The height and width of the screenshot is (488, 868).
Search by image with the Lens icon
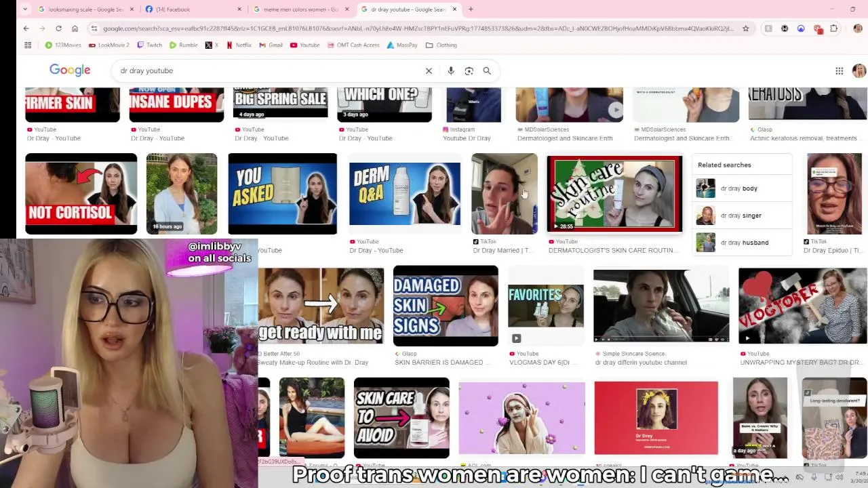pyautogui.click(x=469, y=70)
